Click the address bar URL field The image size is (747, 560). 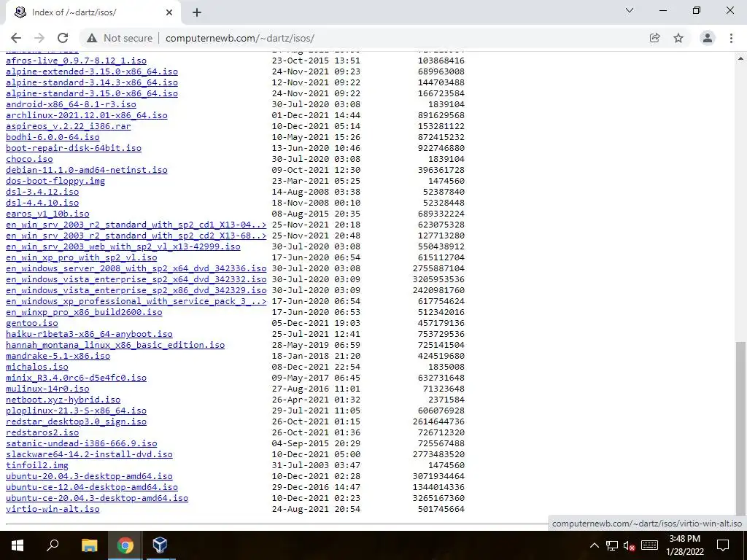pos(240,38)
